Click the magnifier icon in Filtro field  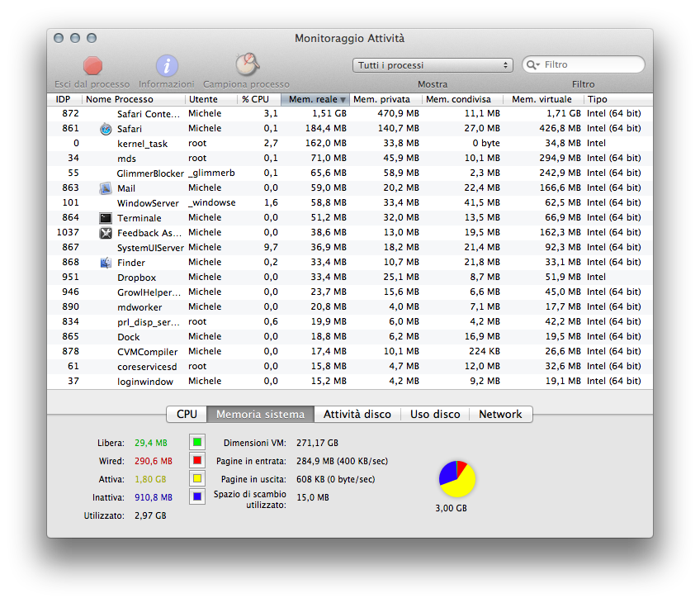[x=532, y=64]
